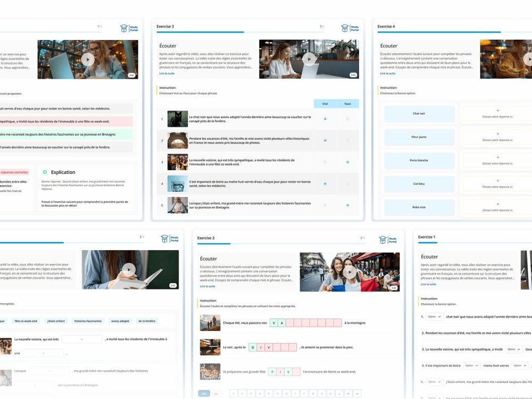The height and width of the screenshot is (399, 532).
Task: Click the blank after 'Lorsque' in bottom-left card
Action: click(49, 371)
